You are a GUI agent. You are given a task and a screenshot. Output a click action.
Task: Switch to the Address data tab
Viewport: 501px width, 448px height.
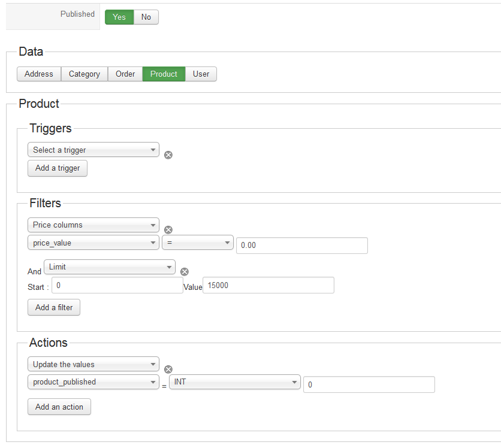tap(39, 74)
